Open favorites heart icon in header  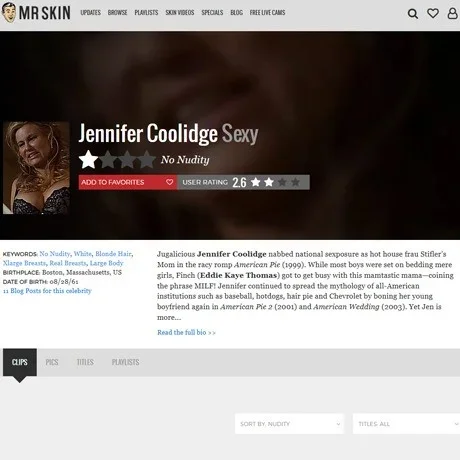point(433,13)
